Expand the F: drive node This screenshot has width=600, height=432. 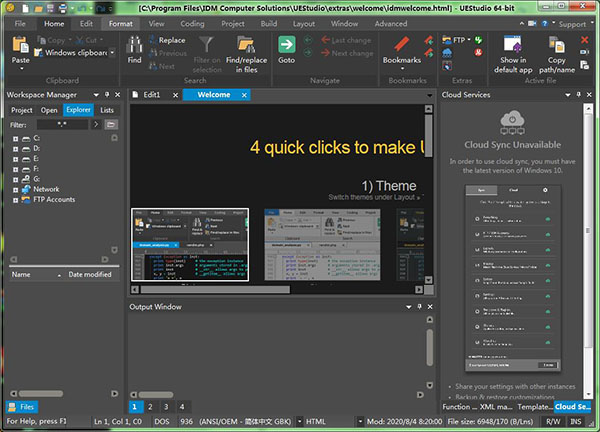15,169
